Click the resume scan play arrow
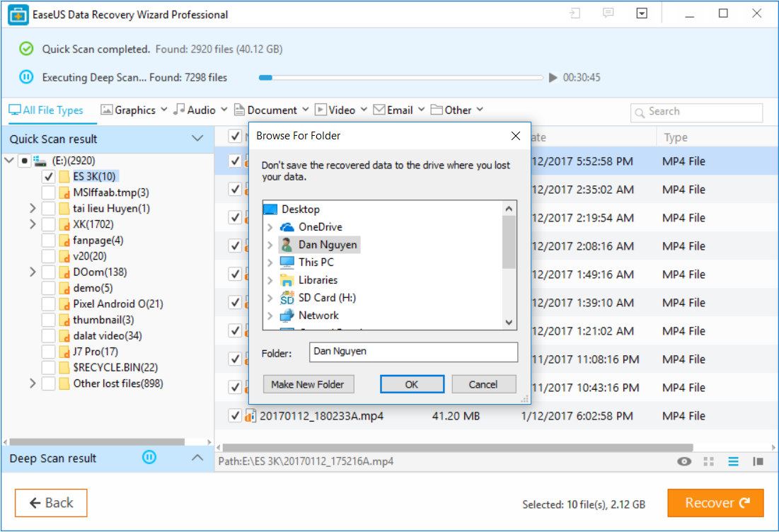 pyautogui.click(x=553, y=78)
